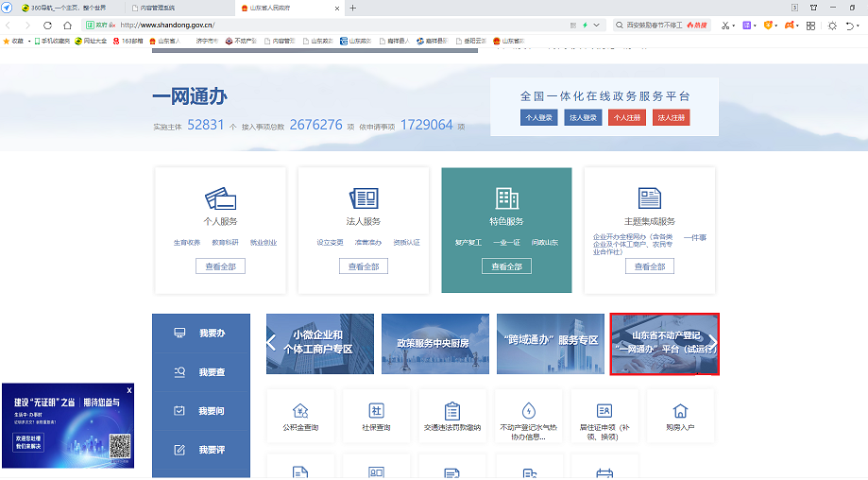This screenshot has width=868, height=480.
Task: Open 居住证申领 service icon
Action: pyautogui.click(x=604, y=411)
